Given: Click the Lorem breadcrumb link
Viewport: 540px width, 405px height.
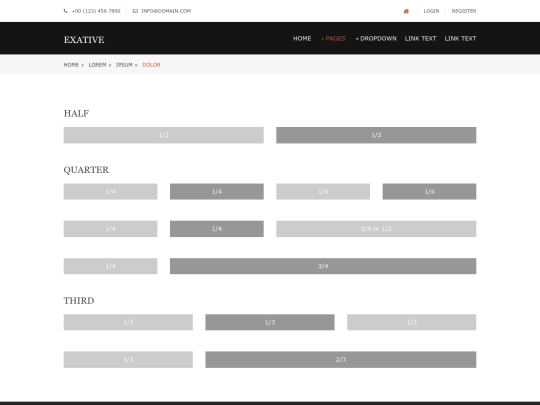Looking at the screenshot, I should tap(97, 65).
